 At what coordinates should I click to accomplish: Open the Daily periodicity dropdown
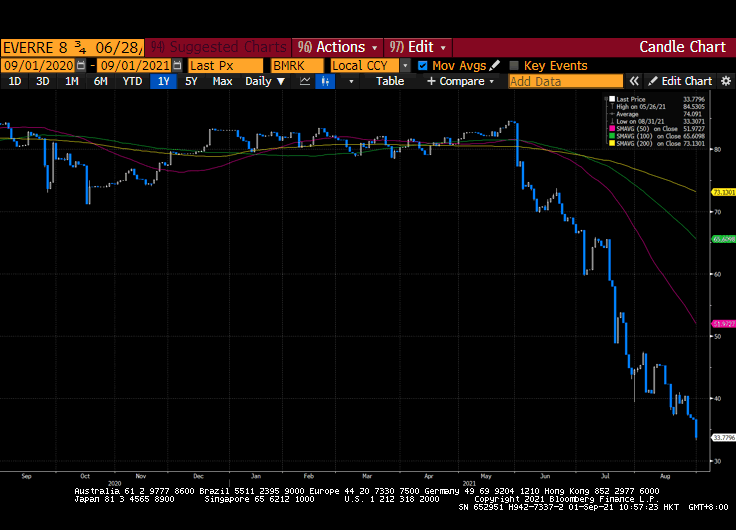(265, 81)
